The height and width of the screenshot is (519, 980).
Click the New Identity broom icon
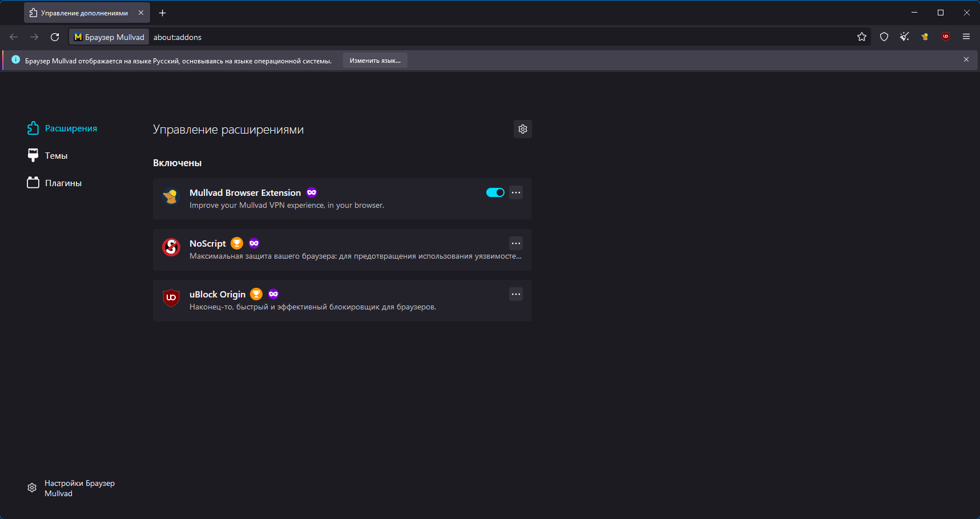coord(905,37)
